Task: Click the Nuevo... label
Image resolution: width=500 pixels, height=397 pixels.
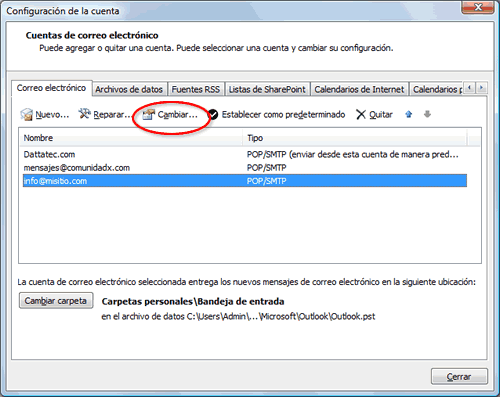Action: click(x=52, y=115)
